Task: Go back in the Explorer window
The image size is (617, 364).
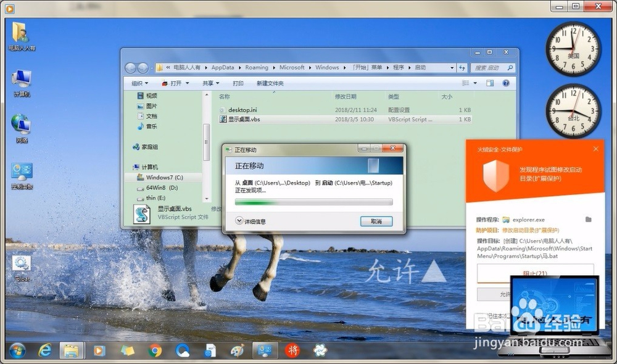Action: pyautogui.click(x=131, y=68)
